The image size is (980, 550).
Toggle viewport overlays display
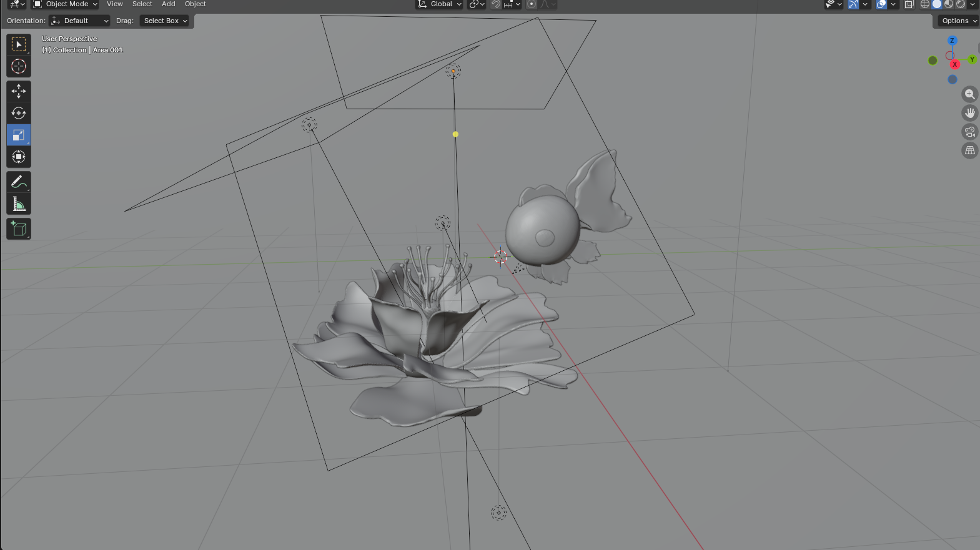coord(881,4)
